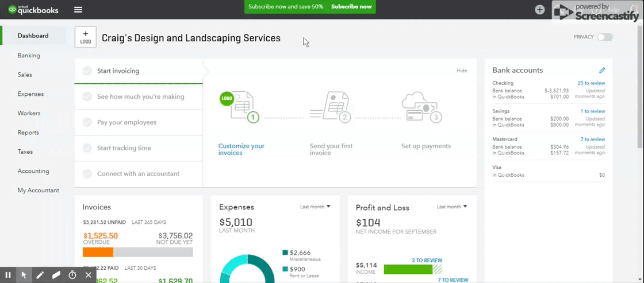
Task: Click the $5,010 expenses total
Action: (x=235, y=222)
